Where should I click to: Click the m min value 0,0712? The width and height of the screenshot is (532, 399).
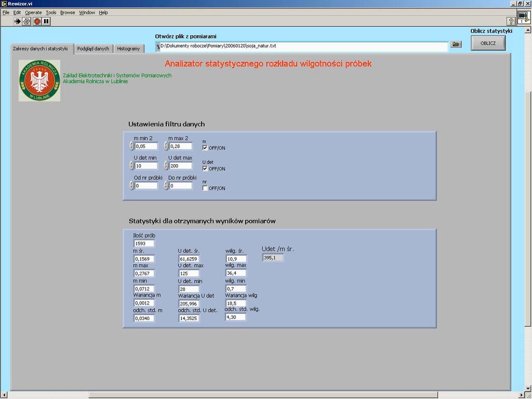(x=144, y=289)
